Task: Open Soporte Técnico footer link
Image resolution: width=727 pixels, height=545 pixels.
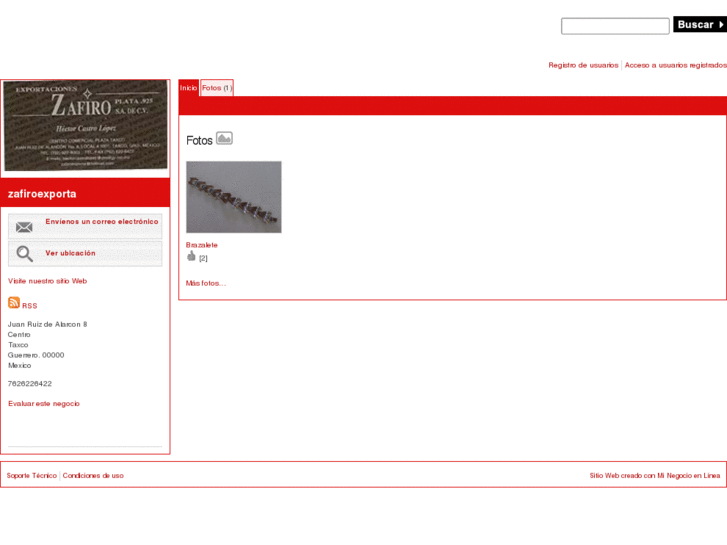Action: 32,476
